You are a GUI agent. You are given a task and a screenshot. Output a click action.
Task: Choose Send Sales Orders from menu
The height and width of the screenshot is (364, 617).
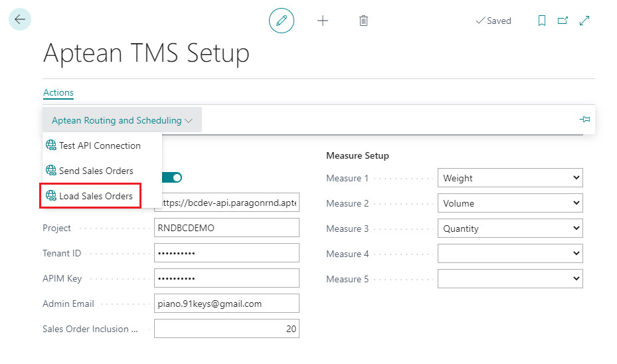pyautogui.click(x=96, y=171)
